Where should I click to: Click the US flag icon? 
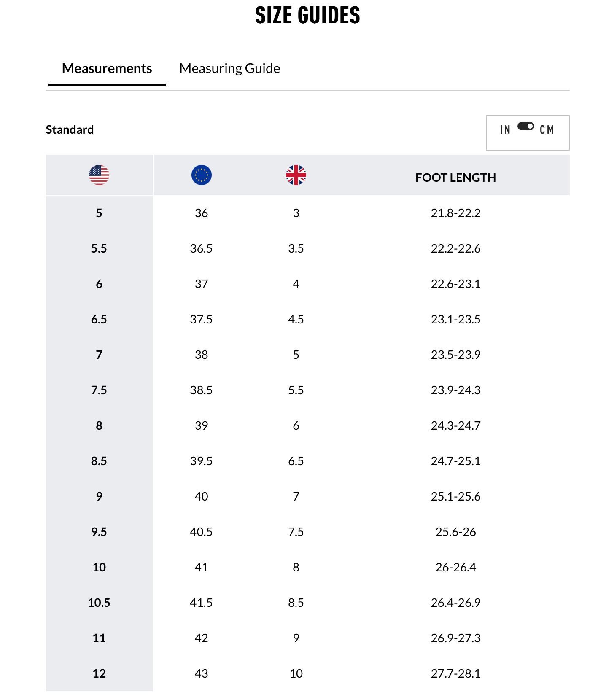99,175
